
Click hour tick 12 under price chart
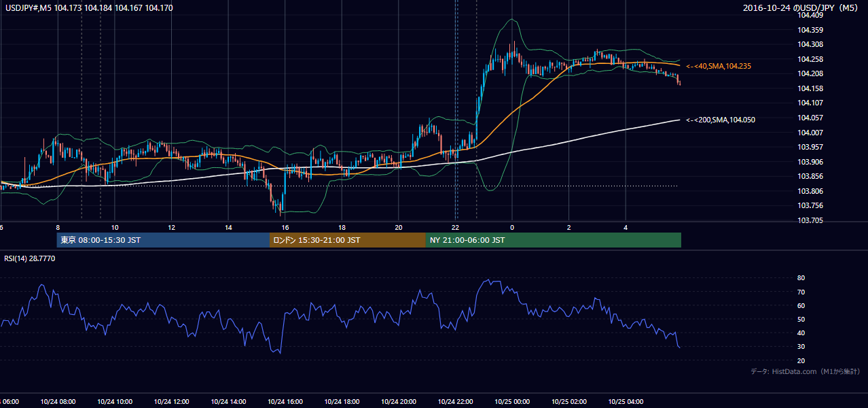tap(172, 227)
